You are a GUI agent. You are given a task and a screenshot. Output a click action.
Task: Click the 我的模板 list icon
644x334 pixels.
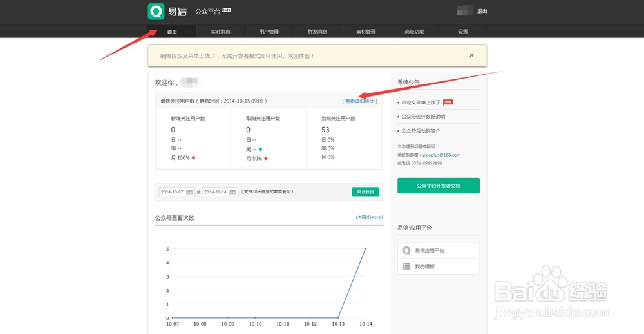coord(406,266)
